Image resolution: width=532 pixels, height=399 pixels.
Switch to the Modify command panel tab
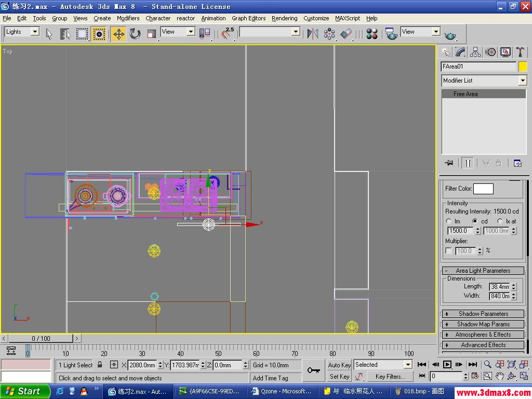point(460,52)
